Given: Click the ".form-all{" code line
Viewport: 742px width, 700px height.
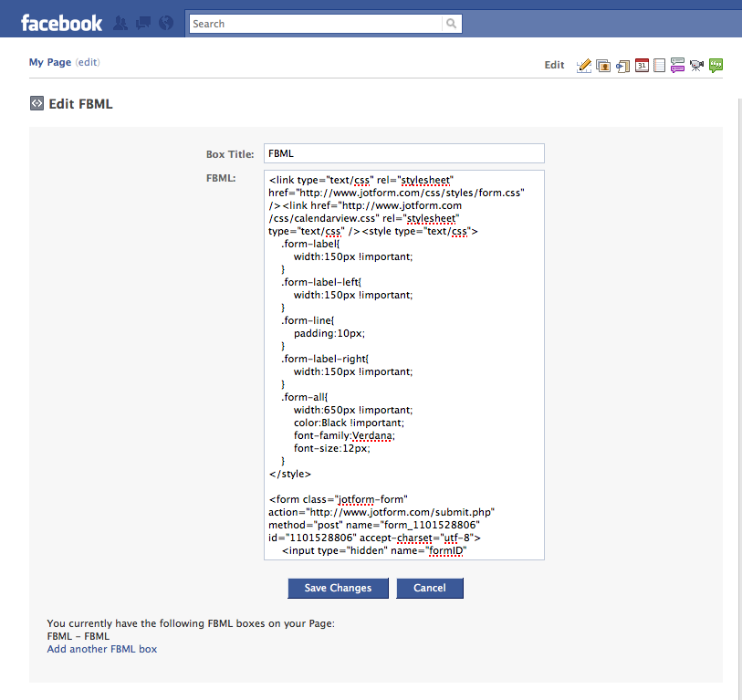Looking at the screenshot, I should pos(304,397).
